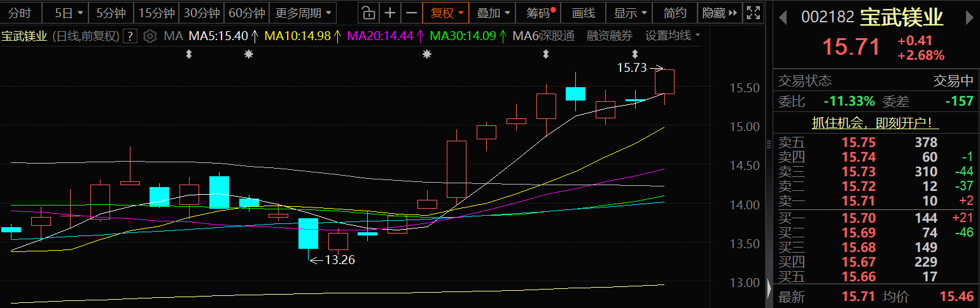Click the question mark help icon

[130, 36]
